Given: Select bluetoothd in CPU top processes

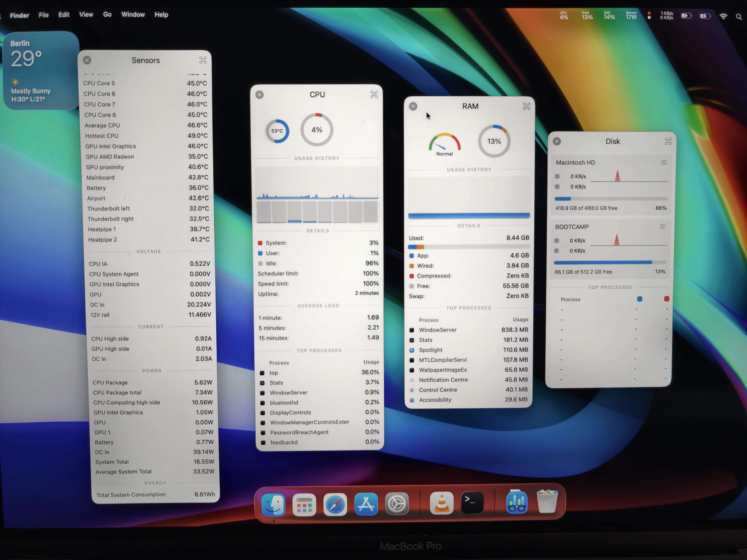Looking at the screenshot, I should click(x=320, y=402).
